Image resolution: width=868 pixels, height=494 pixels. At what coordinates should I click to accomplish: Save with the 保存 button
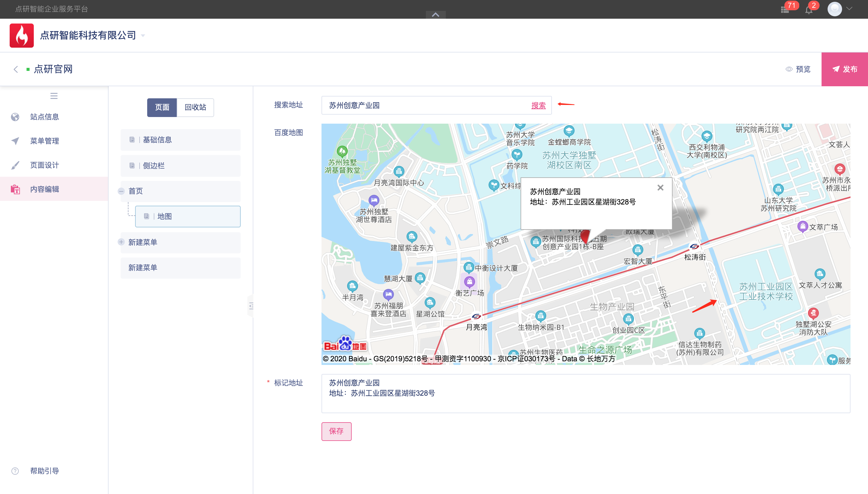click(x=336, y=431)
